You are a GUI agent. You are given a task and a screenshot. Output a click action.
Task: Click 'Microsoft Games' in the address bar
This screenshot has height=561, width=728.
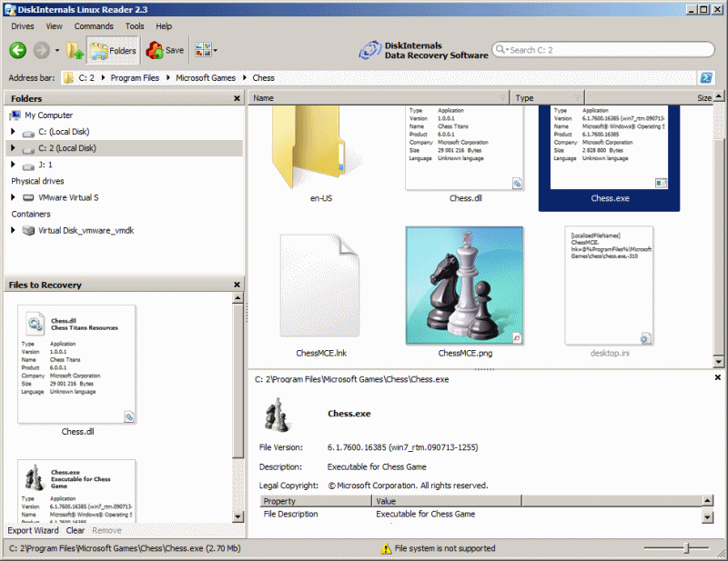206,78
